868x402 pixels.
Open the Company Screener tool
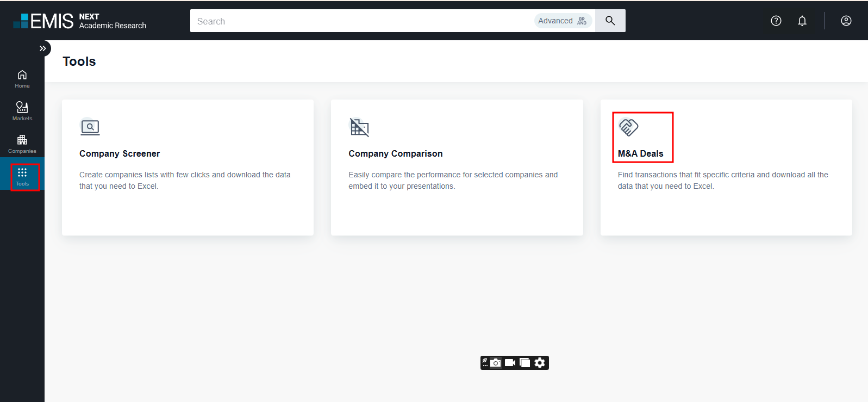click(x=120, y=154)
